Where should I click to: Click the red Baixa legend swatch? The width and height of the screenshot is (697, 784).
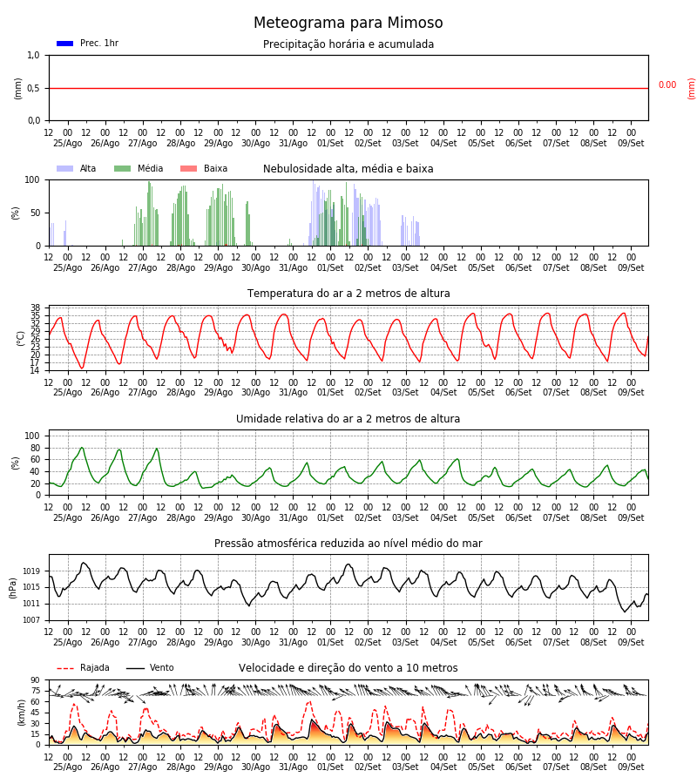pyautogui.click(x=188, y=169)
